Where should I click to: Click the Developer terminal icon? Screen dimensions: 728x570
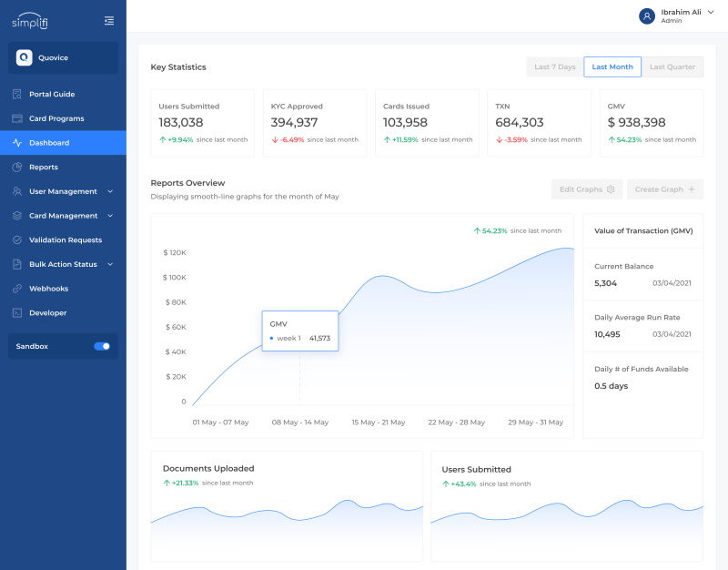(x=17, y=313)
